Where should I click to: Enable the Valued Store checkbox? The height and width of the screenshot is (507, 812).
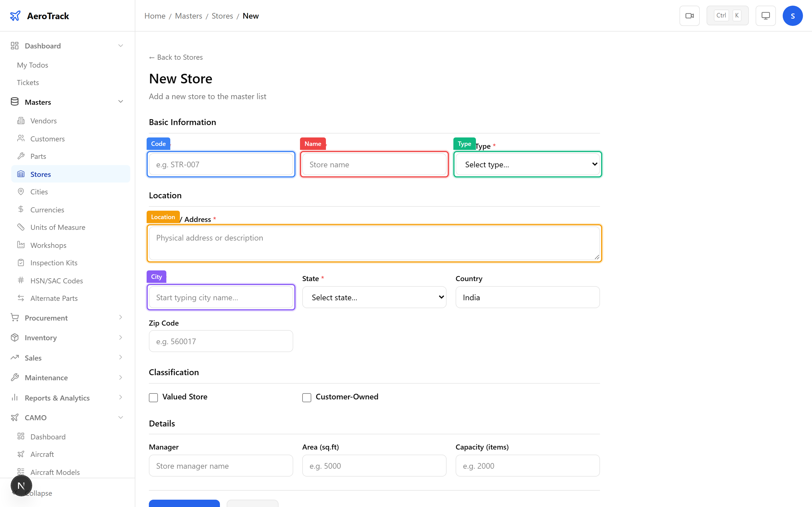coord(153,397)
